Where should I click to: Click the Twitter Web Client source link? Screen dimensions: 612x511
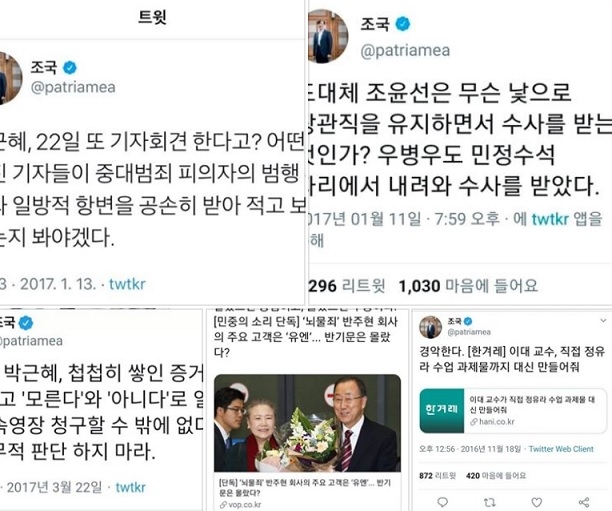[x=561, y=449]
